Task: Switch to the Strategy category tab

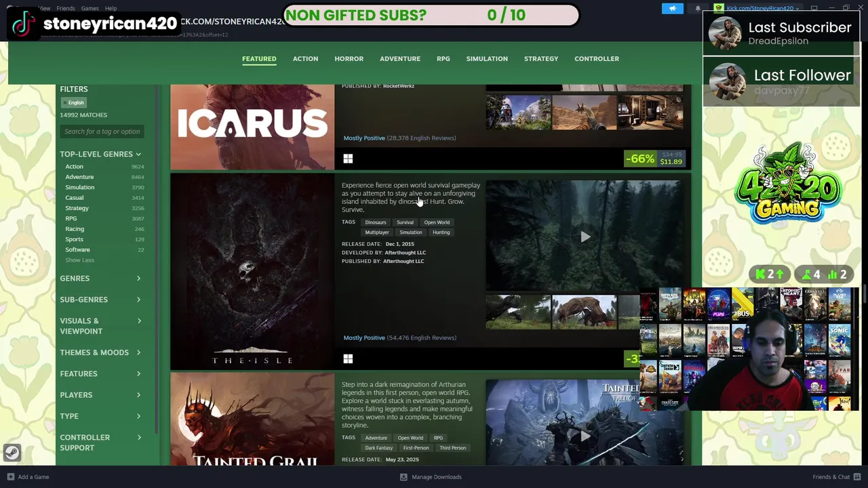Action: coord(541,58)
